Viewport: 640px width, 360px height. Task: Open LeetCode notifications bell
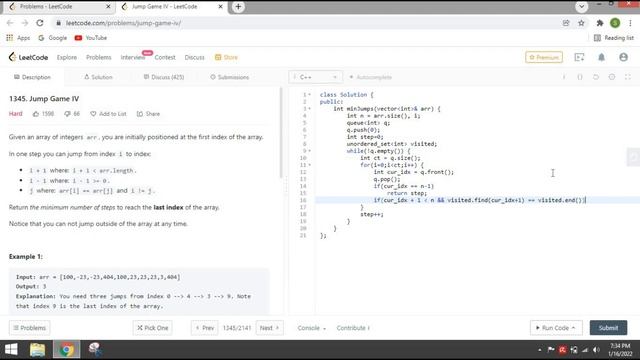click(601, 58)
